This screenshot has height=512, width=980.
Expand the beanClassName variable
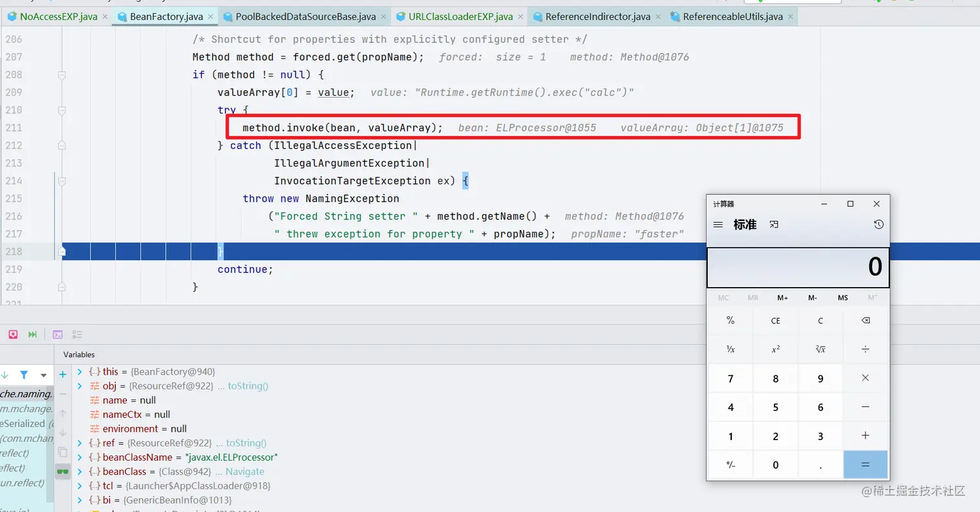pyautogui.click(x=80, y=457)
